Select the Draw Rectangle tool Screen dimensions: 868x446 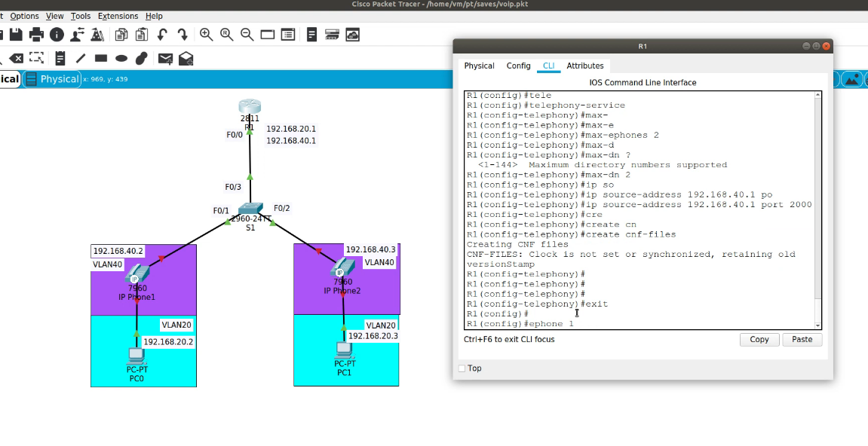pyautogui.click(x=101, y=57)
